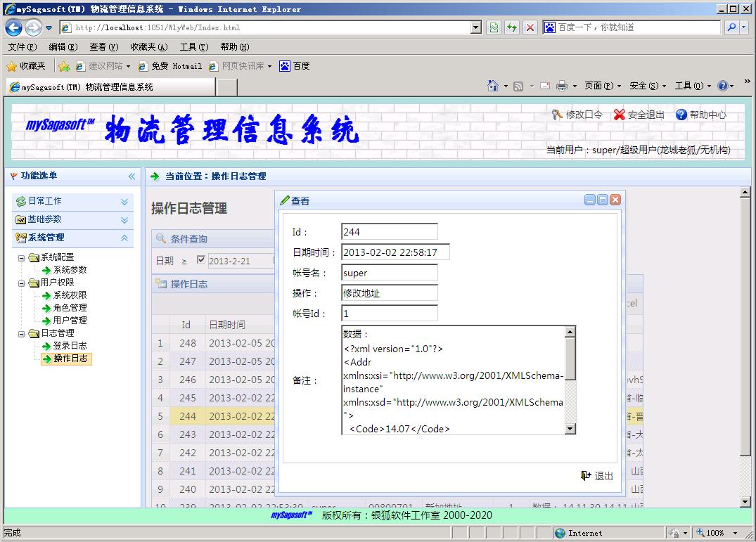This screenshot has height=542, width=756.
Task: Open the 角色管理 tree item
Action: coord(70,307)
